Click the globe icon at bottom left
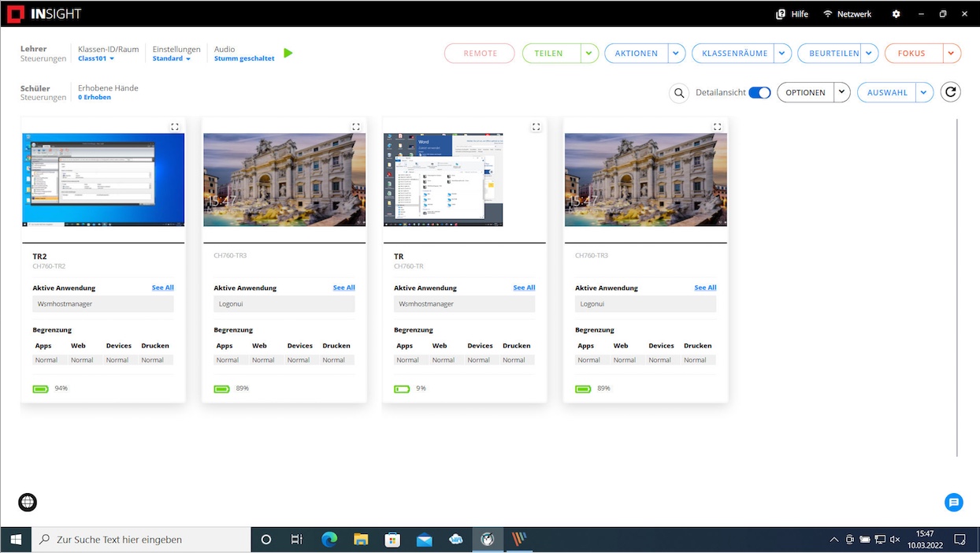 [28, 502]
